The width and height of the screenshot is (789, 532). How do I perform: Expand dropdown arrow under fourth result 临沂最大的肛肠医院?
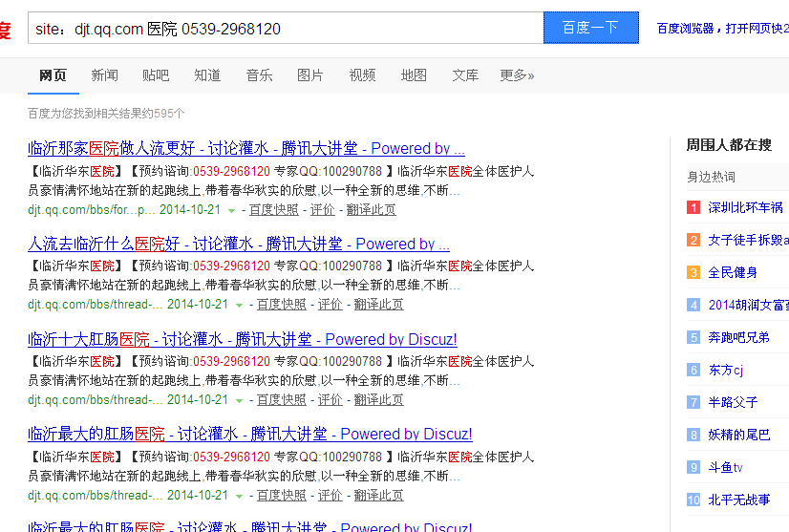click(x=240, y=497)
